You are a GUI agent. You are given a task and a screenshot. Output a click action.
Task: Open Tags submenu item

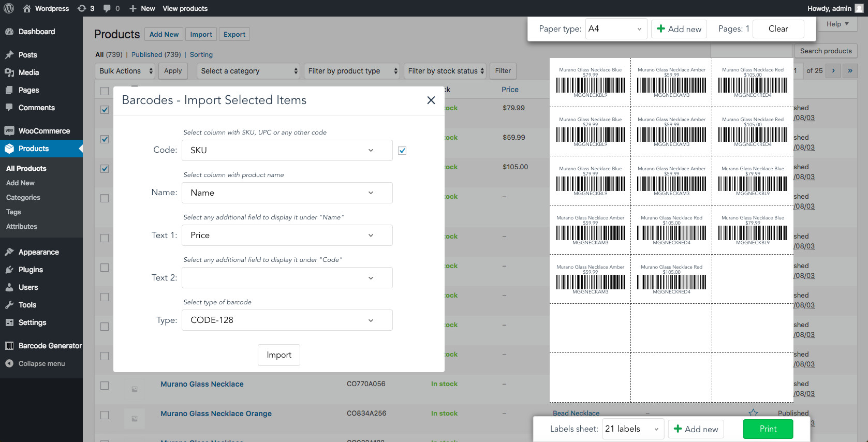click(13, 212)
